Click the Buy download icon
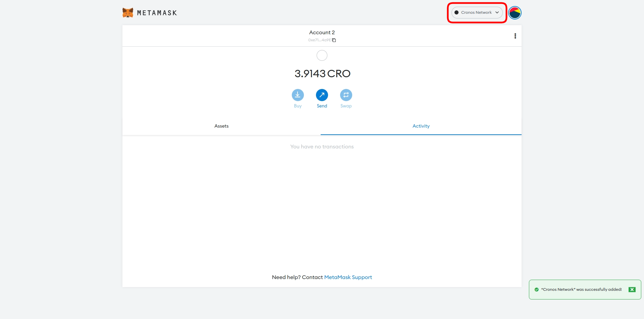 [x=298, y=95]
